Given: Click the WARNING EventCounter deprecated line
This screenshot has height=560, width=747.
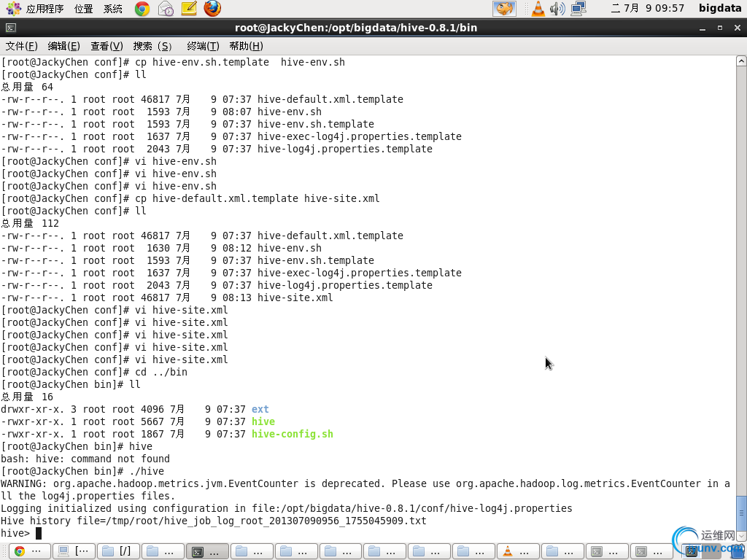Looking at the screenshot, I should pos(365,490).
